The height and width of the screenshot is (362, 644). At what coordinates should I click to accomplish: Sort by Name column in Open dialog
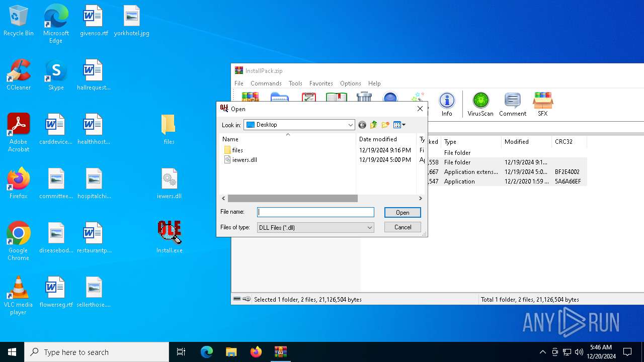[288, 139]
